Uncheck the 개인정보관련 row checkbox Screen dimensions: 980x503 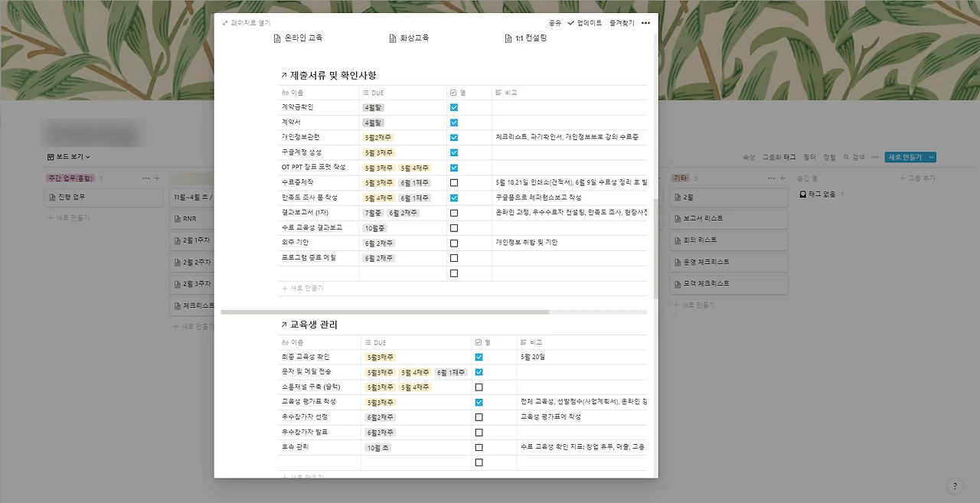[454, 138]
